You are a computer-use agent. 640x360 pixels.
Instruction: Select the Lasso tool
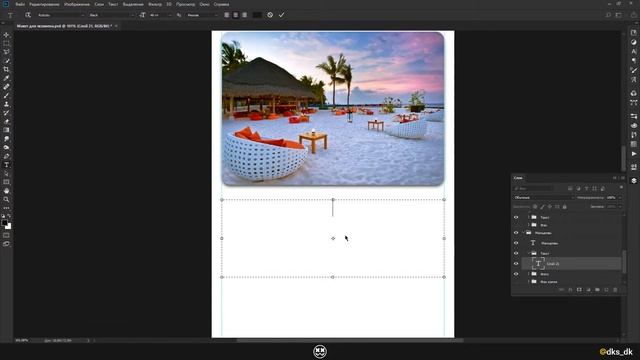(x=6, y=52)
